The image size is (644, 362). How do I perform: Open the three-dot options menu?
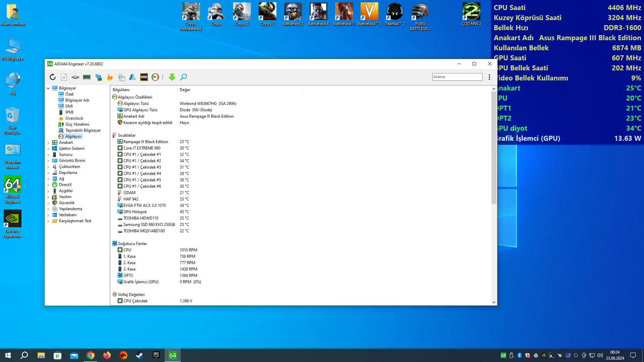coord(489,77)
